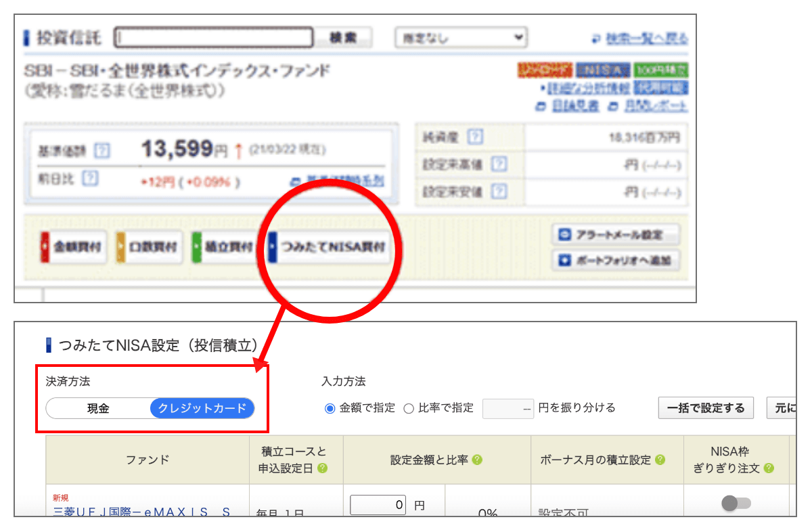Select クレジットカード as payment method
812x528 pixels.
point(202,408)
